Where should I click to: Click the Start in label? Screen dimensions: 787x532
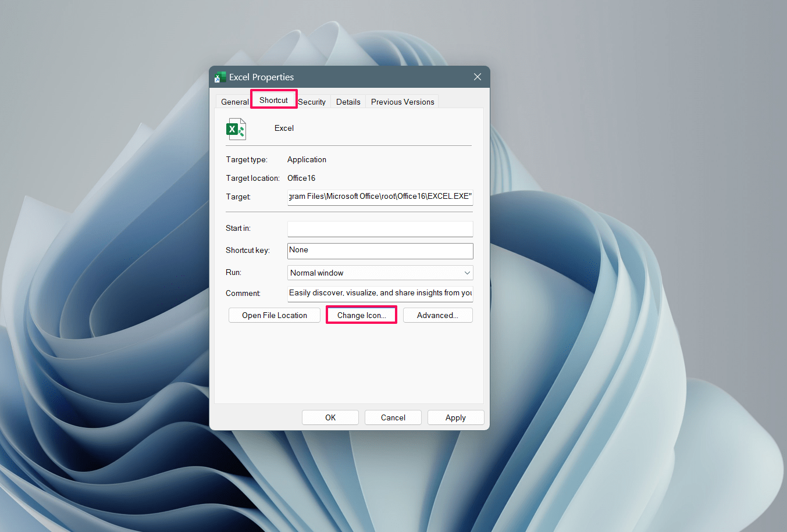point(238,228)
